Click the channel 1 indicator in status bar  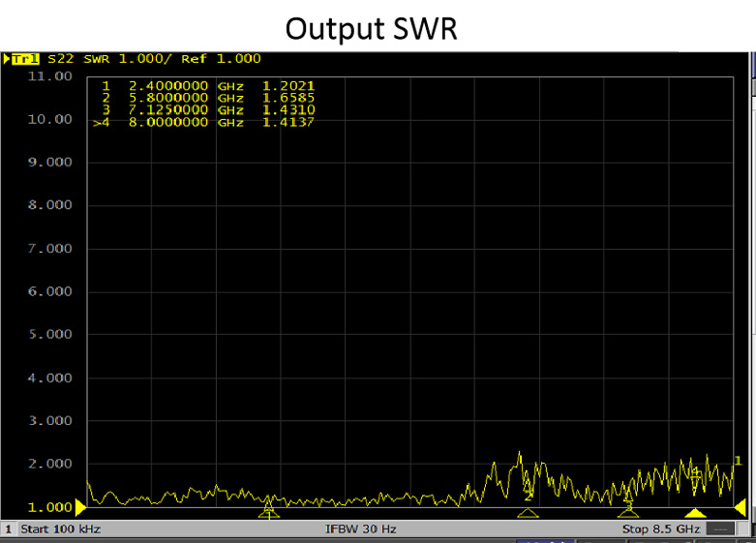pos(9,529)
